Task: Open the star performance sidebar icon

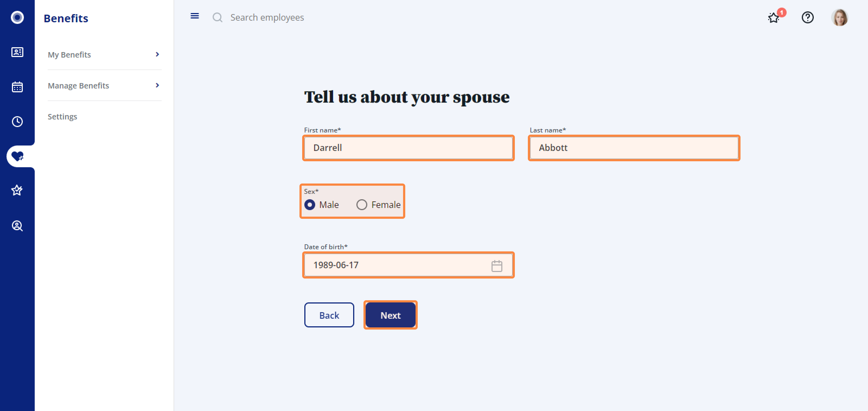Action: pos(17,191)
